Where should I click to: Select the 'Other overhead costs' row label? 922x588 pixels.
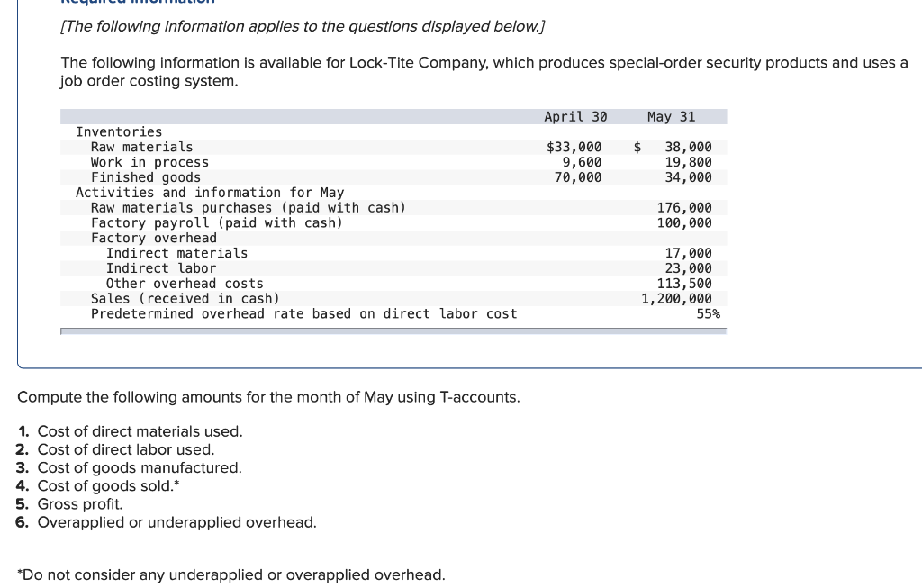click(185, 284)
